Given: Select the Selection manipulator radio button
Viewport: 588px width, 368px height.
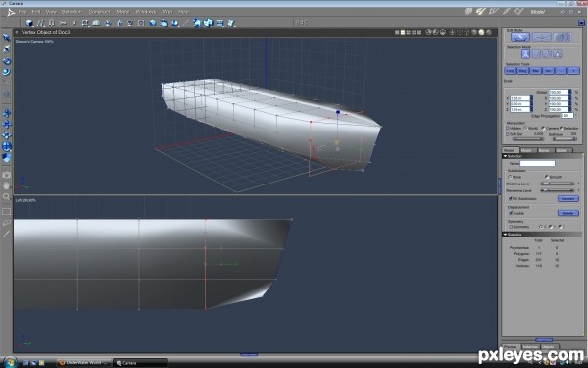Looking at the screenshot, I should coord(562,128).
